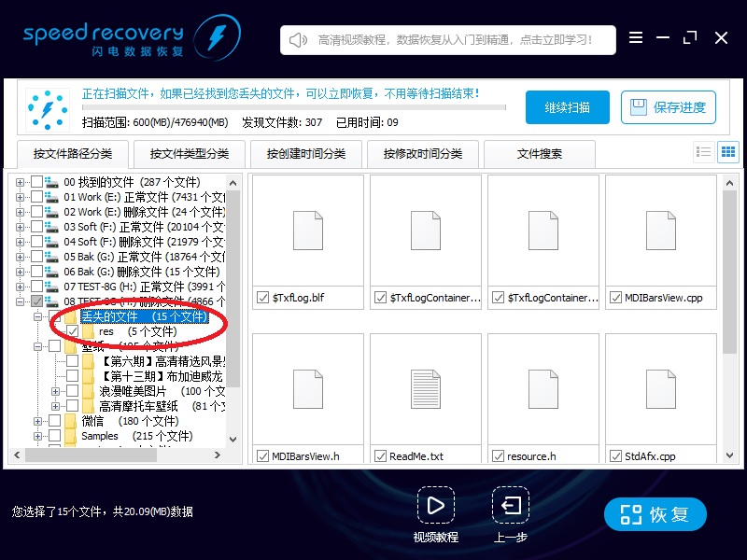Expand the Samples folder node
747x560 pixels.
38,436
